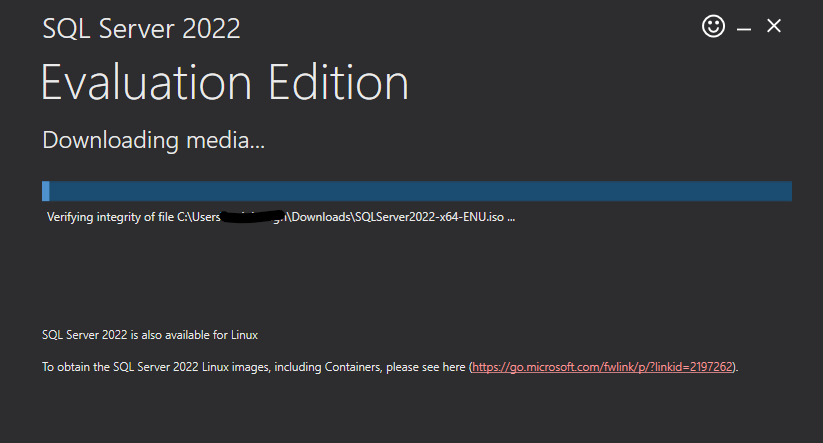This screenshot has height=443, width=823.
Task: Click the 'SQL Server 2022' header text
Action: tap(141, 28)
